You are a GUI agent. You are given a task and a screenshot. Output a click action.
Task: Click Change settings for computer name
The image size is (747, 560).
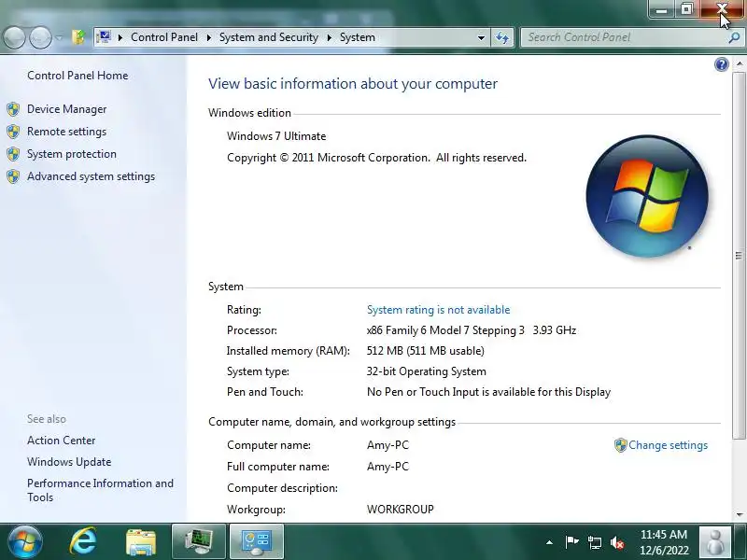[x=668, y=445]
